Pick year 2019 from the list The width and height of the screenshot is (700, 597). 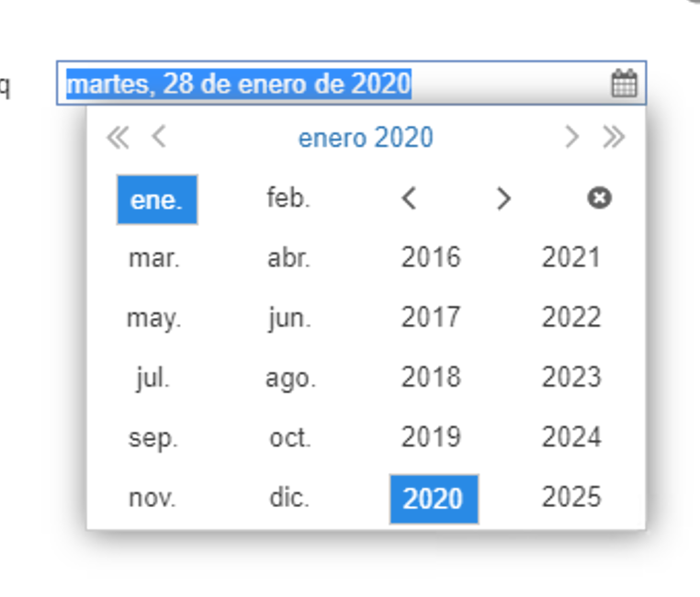(431, 437)
